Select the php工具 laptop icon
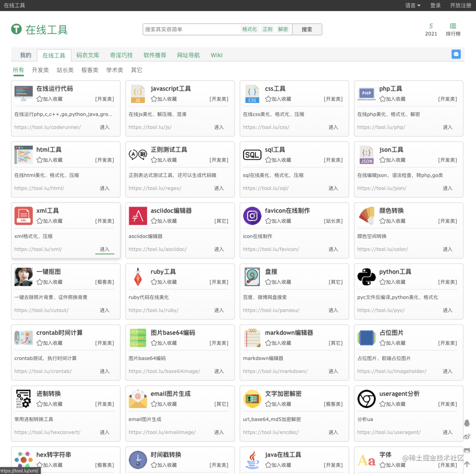 click(367, 94)
